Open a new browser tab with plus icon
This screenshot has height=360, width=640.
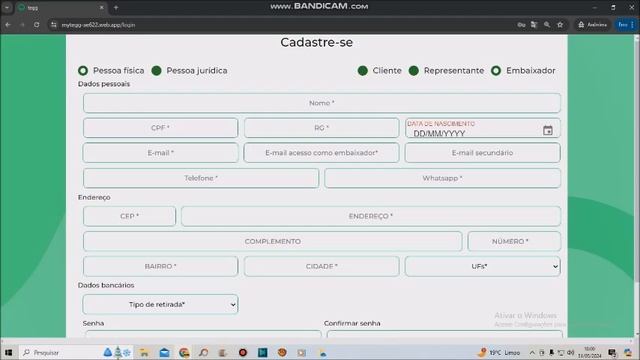tap(116, 7)
